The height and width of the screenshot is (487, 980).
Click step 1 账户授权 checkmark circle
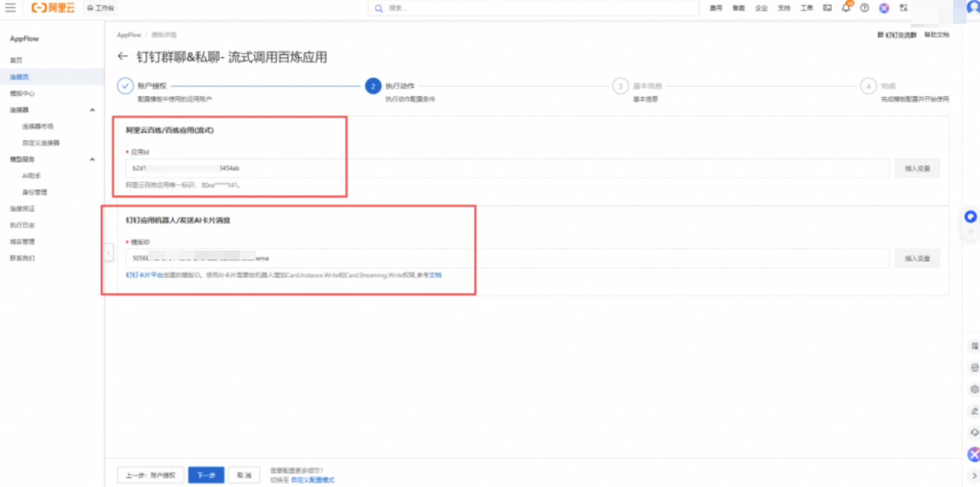click(x=125, y=86)
